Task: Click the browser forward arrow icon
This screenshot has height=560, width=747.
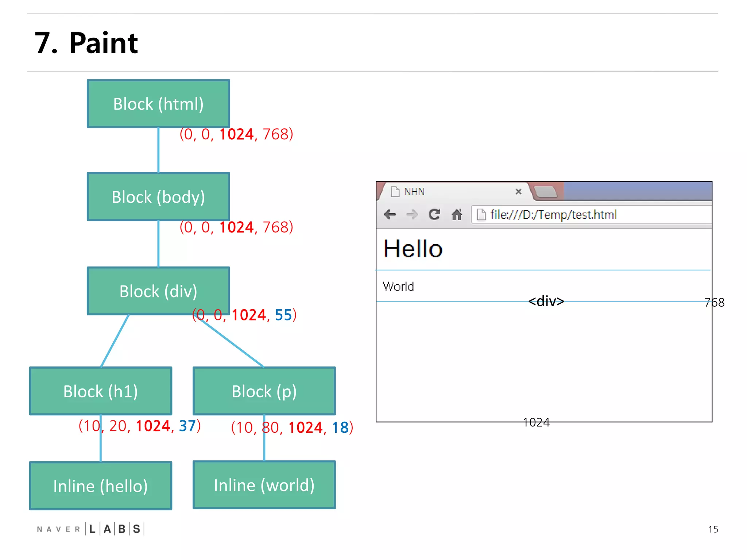Action: pos(412,214)
